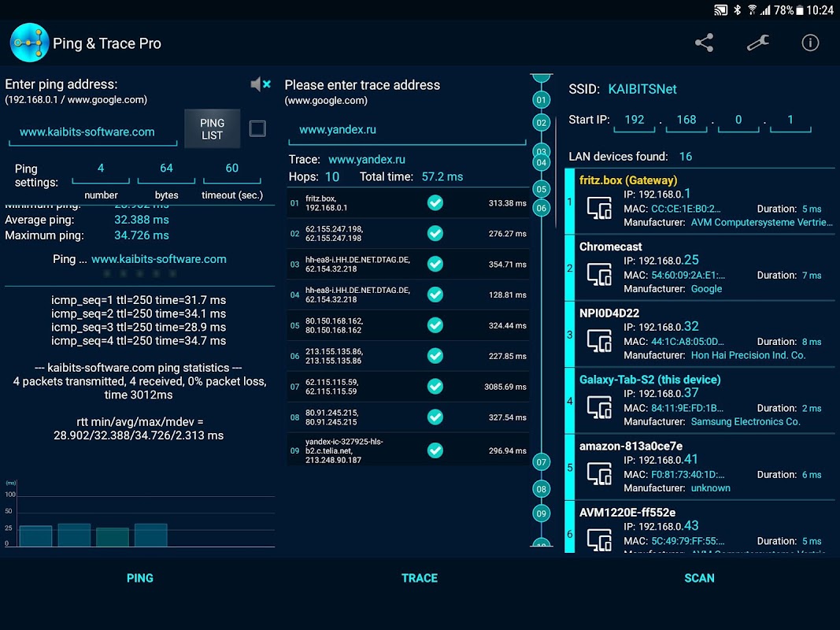Tap device icon for NPI0D4D22

[x=599, y=341]
